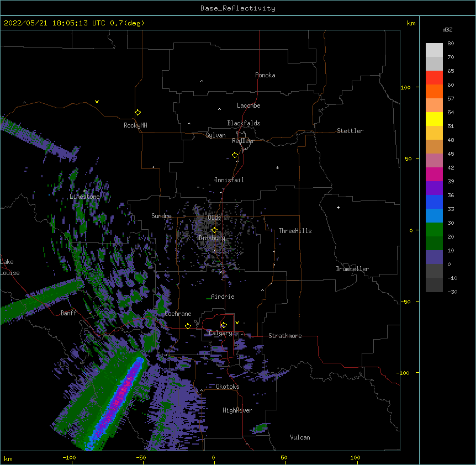Screen dimensions: 476x465
Task: Select yellow diamond marker below Cochrane label
Action: click(x=188, y=326)
